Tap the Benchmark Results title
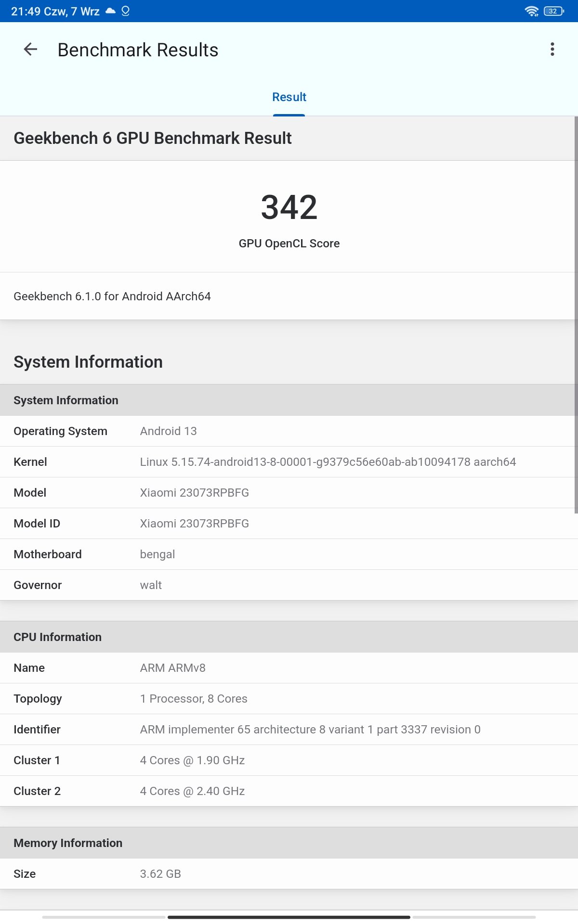 (138, 50)
